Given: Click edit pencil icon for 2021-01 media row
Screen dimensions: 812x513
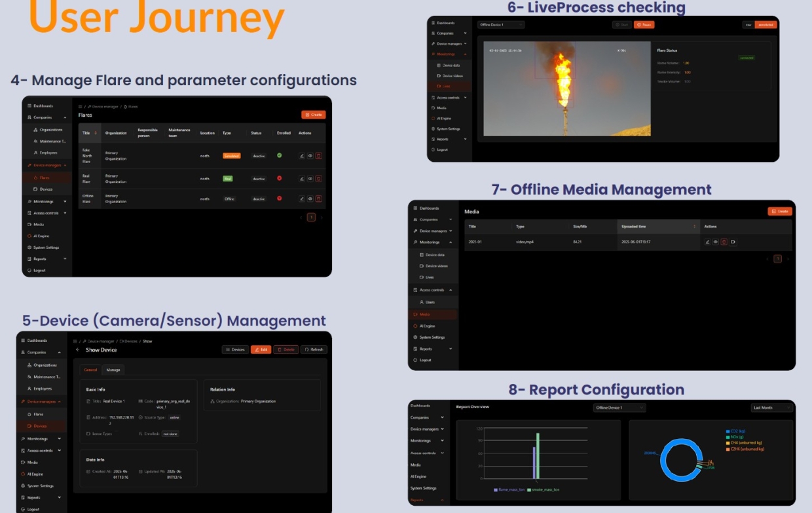Looking at the screenshot, I should (x=707, y=242).
